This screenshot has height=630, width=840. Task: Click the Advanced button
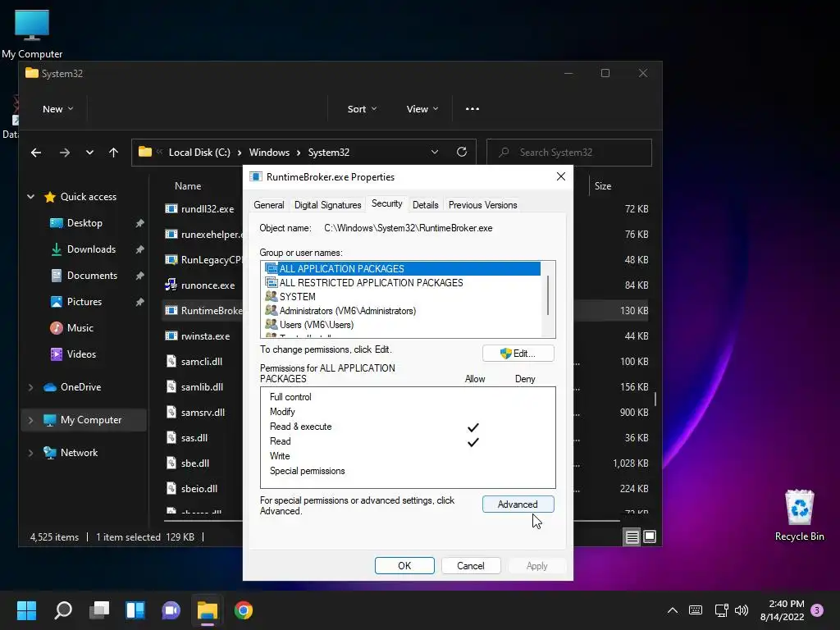click(518, 504)
